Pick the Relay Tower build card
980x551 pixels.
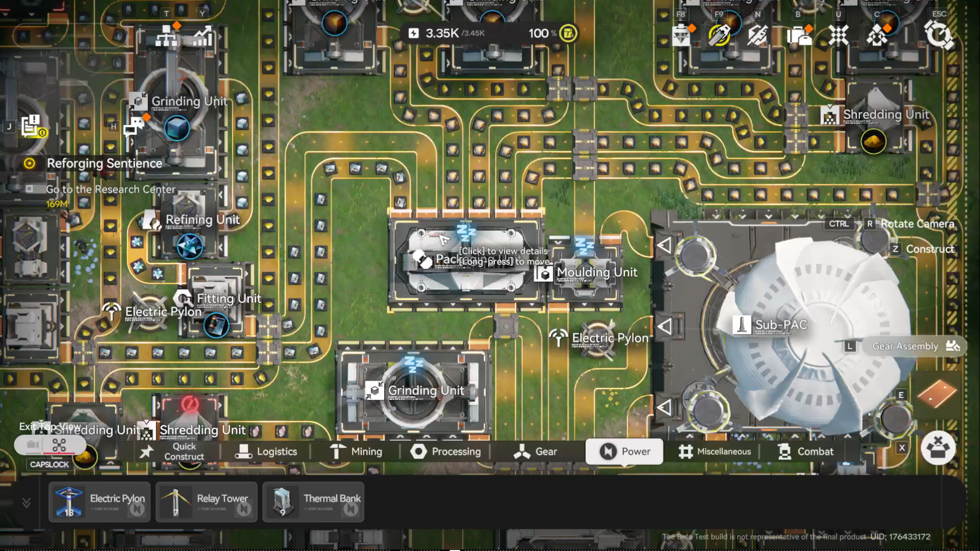coord(206,502)
